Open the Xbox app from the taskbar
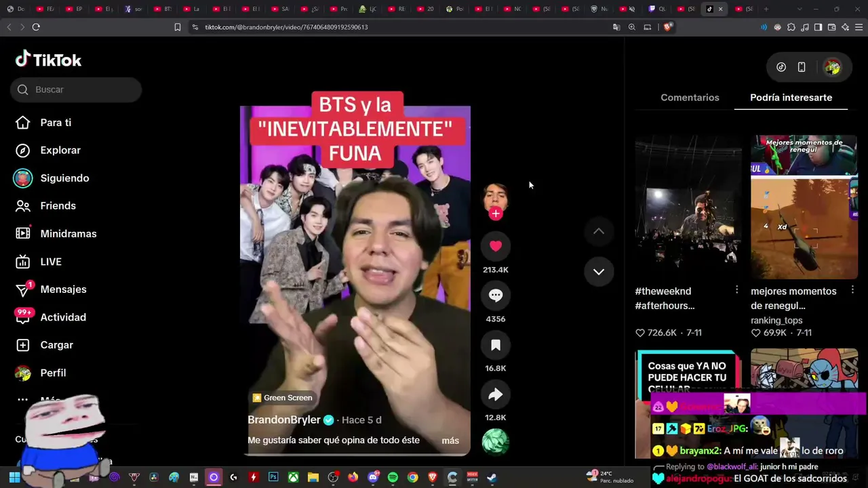Screen dimensions: 868x488 293,477
